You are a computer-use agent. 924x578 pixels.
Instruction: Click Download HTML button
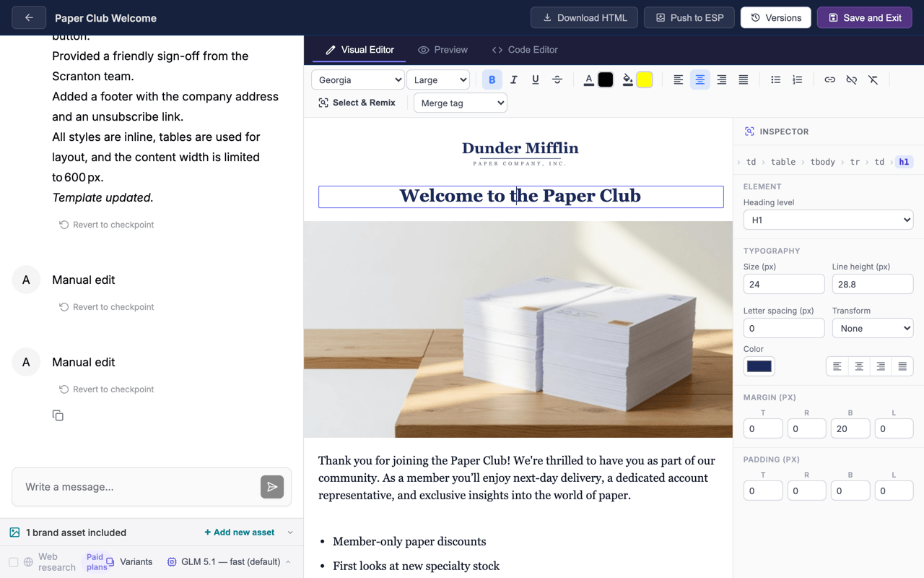point(585,17)
